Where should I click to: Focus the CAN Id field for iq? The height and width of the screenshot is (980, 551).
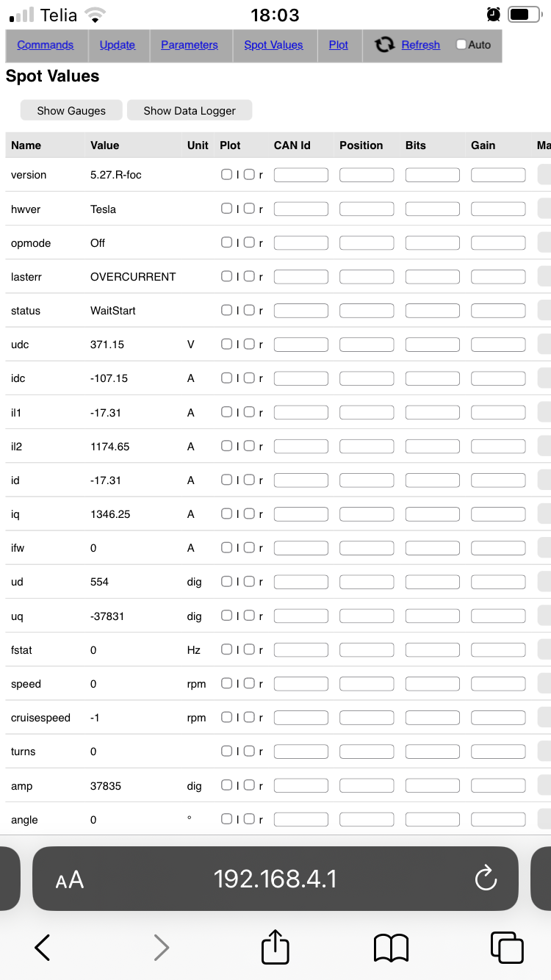pyautogui.click(x=301, y=514)
